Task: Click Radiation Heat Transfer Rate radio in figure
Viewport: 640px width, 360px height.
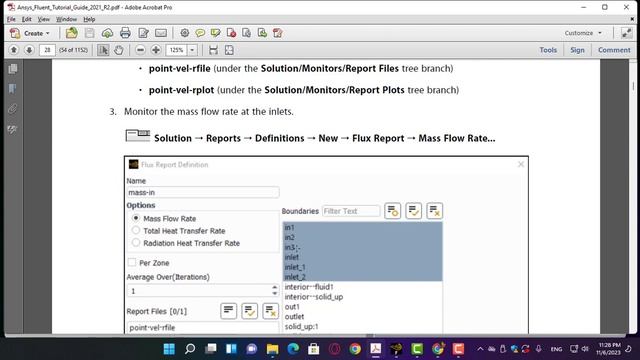Action: click(136, 243)
